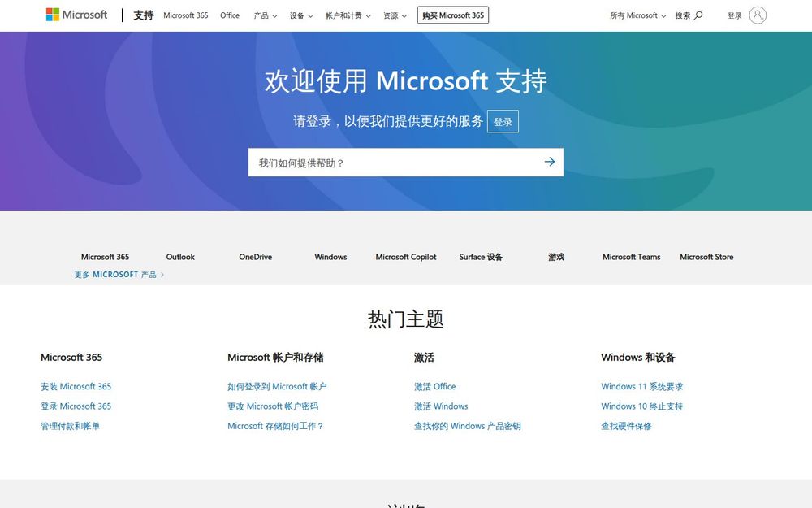Select the Microsoft 365 product tile
The height and width of the screenshot is (508, 812).
(105, 257)
